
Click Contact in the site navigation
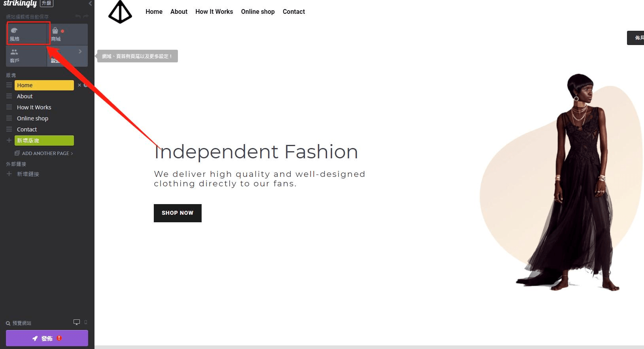[293, 12]
